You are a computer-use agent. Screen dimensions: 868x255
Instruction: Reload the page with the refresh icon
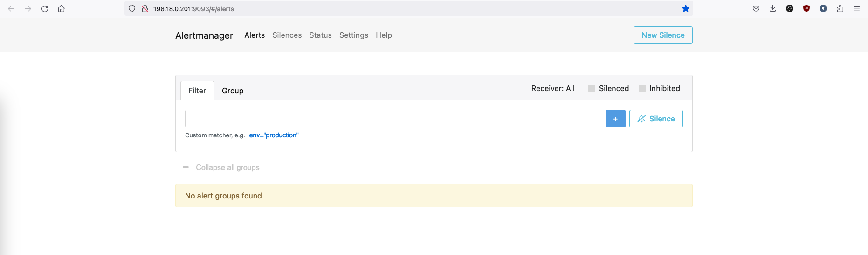click(x=45, y=8)
